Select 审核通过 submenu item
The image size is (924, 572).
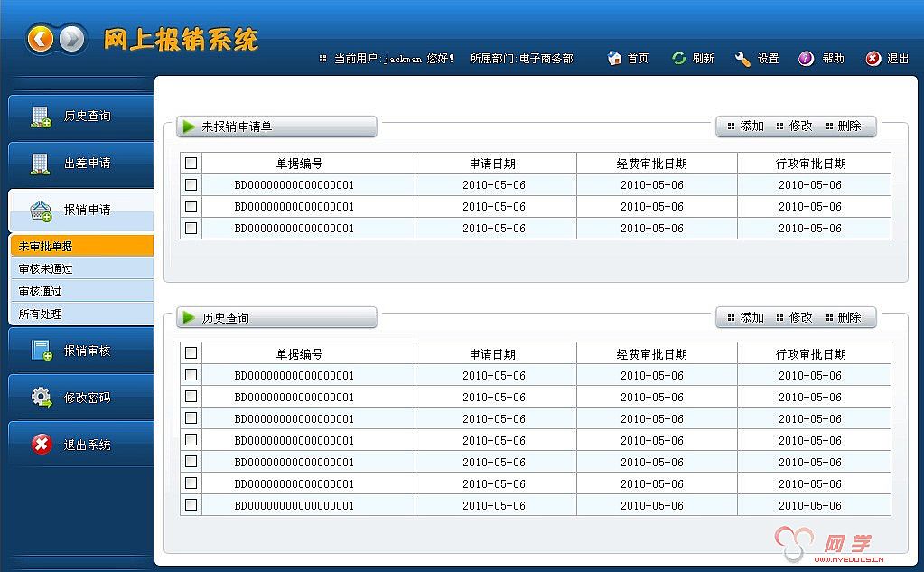coord(82,291)
